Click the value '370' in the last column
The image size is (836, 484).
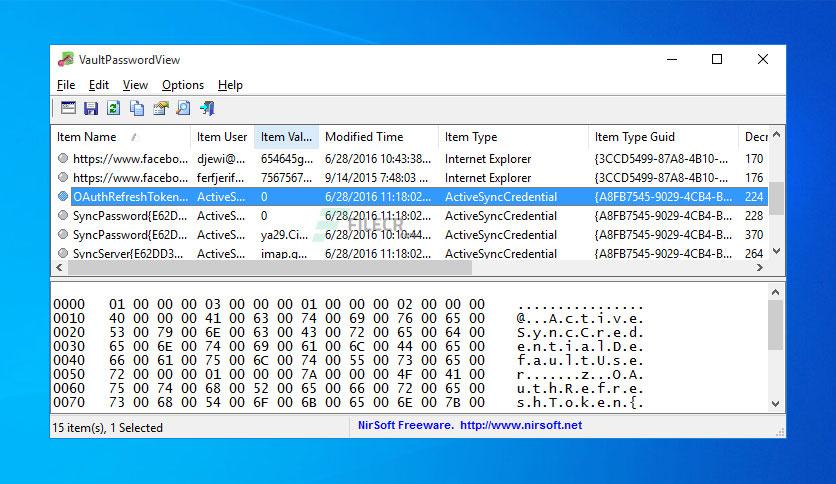tap(754, 235)
